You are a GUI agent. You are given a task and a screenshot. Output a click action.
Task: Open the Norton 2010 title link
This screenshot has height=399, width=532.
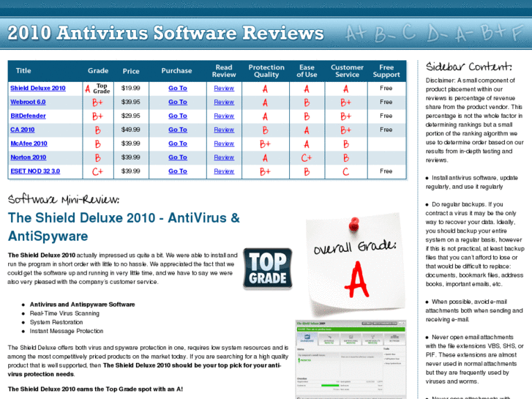[x=28, y=157]
